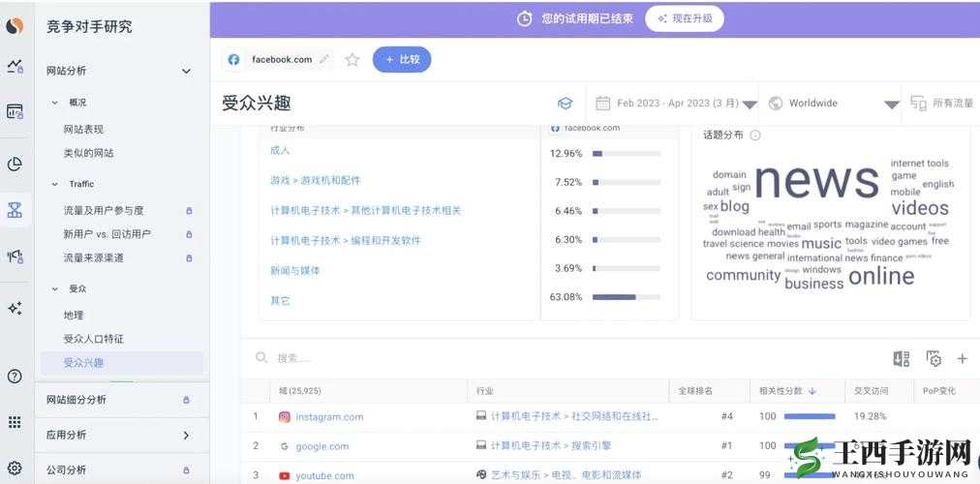Click 'online' in the word cloud
This screenshot has width=980, height=484.
tap(881, 276)
